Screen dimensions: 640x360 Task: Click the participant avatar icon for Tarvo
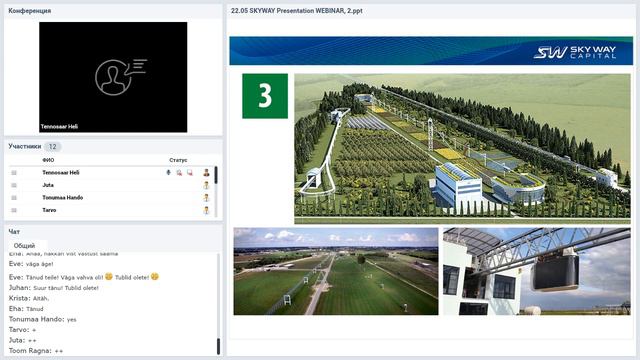pyautogui.click(x=207, y=210)
